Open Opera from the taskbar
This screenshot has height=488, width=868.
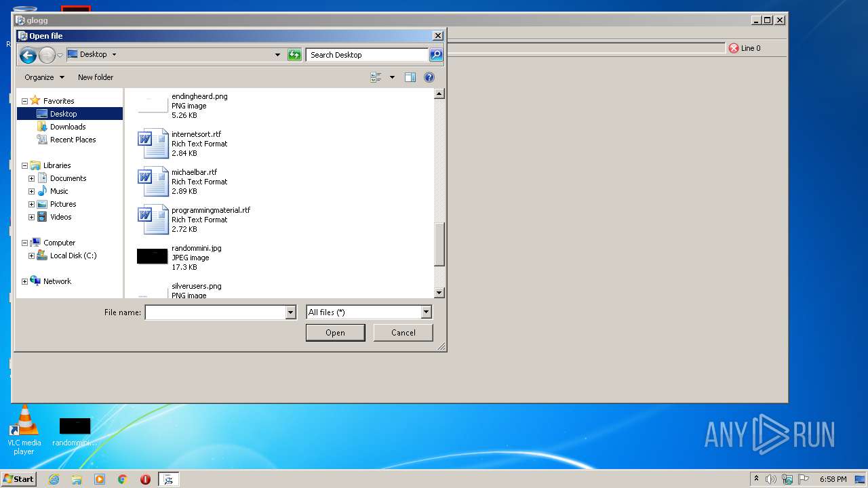pyautogui.click(x=145, y=479)
